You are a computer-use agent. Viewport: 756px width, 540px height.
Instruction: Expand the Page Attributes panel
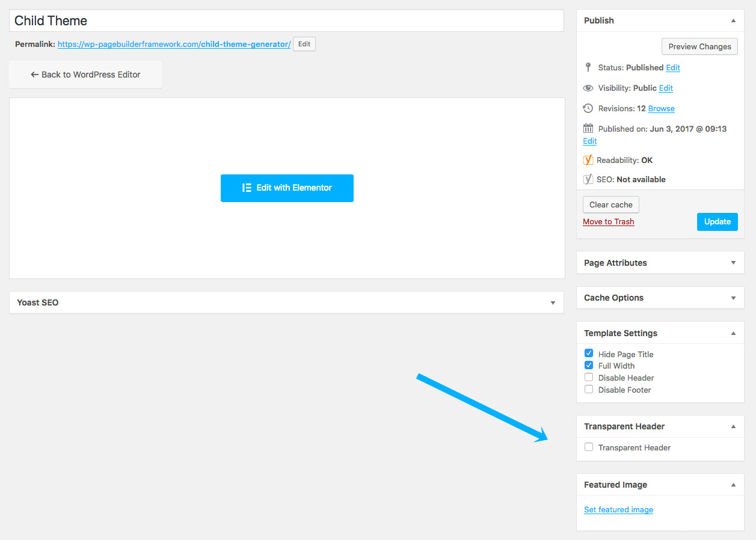pos(733,263)
